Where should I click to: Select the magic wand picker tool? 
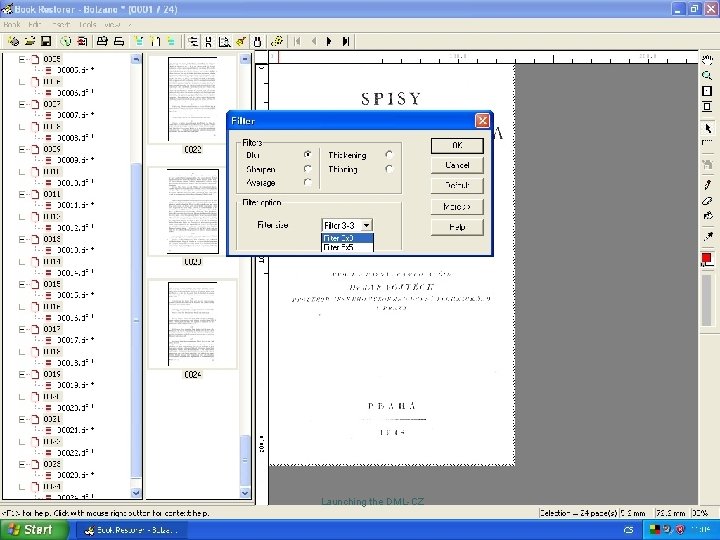[x=707, y=237]
